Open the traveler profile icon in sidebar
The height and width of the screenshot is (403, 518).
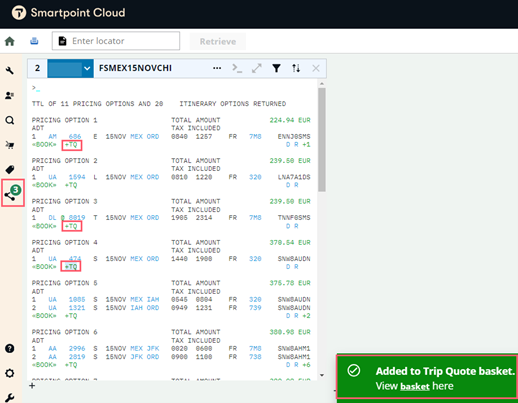10,96
